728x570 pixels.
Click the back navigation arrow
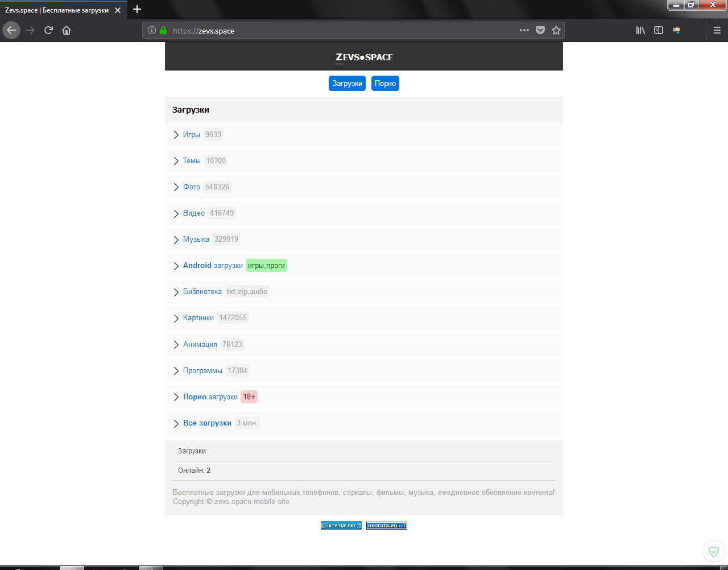point(11,30)
